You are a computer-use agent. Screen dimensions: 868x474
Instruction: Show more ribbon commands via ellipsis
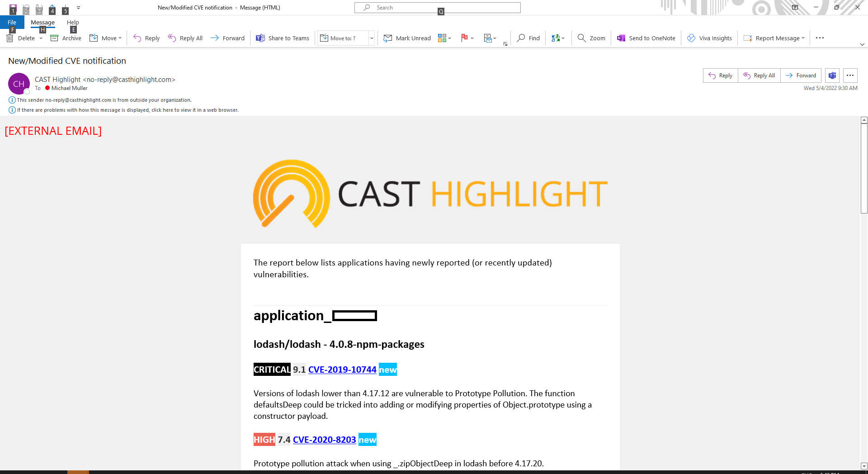coord(820,38)
